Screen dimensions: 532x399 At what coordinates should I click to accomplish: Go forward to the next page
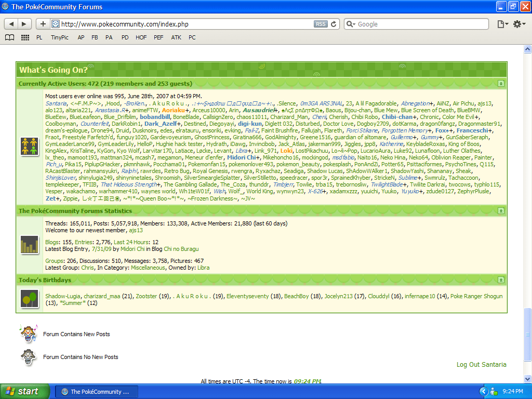coord(24,24)
